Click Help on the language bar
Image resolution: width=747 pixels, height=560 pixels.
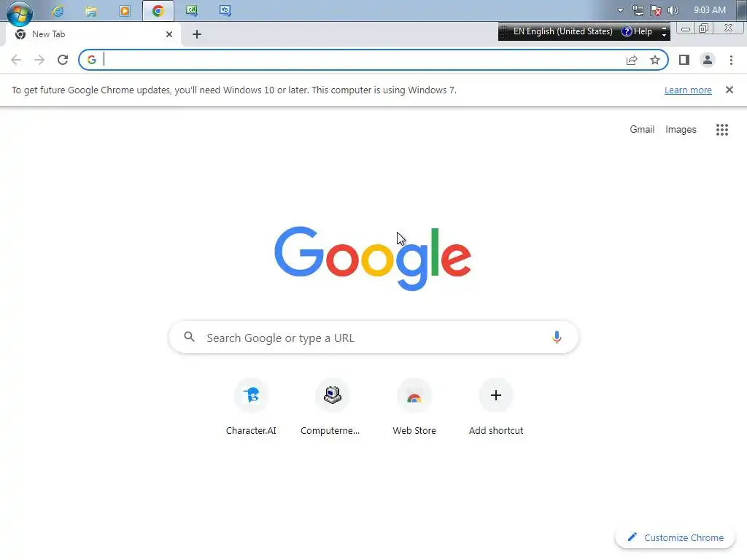pos(637,31)
